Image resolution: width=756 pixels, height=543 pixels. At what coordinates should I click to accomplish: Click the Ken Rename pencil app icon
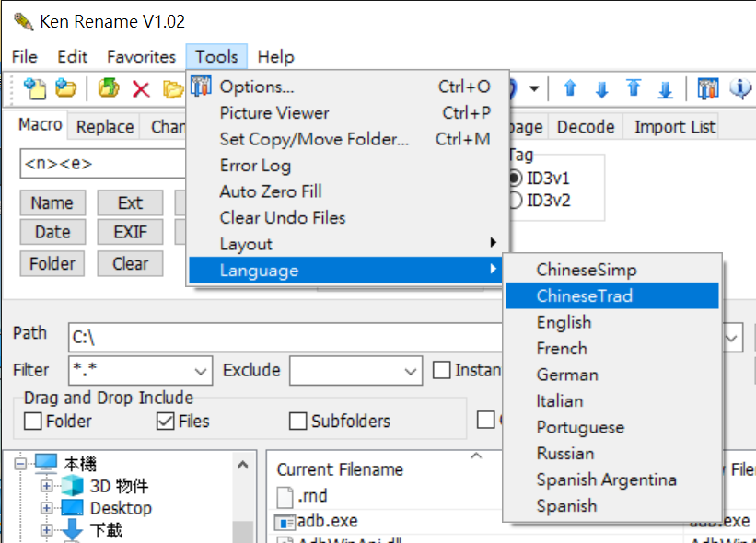coord(23,22)
